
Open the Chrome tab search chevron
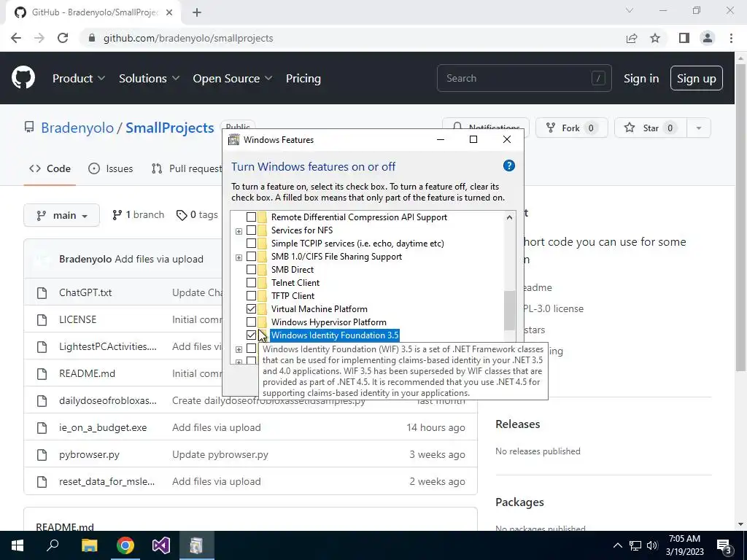click(x=630, y=10)
